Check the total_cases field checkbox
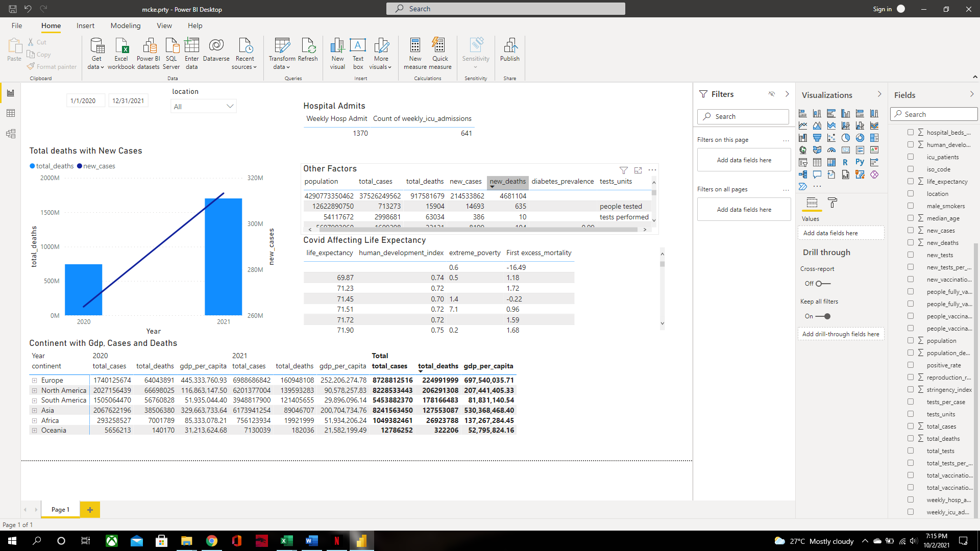 [x=911, y=427]
